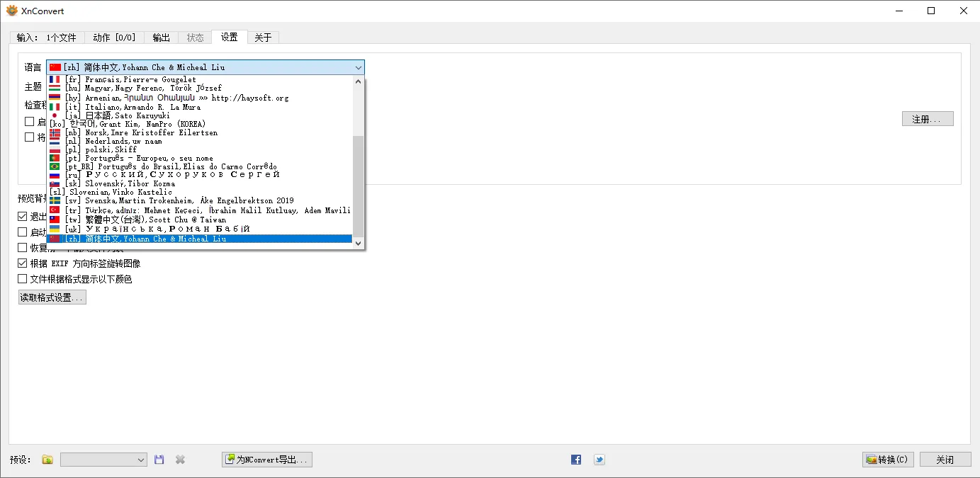Collapse the 语言 language combo box arrow
The height and width of the screenshot is (478, 980).
[x=358, y=67]
